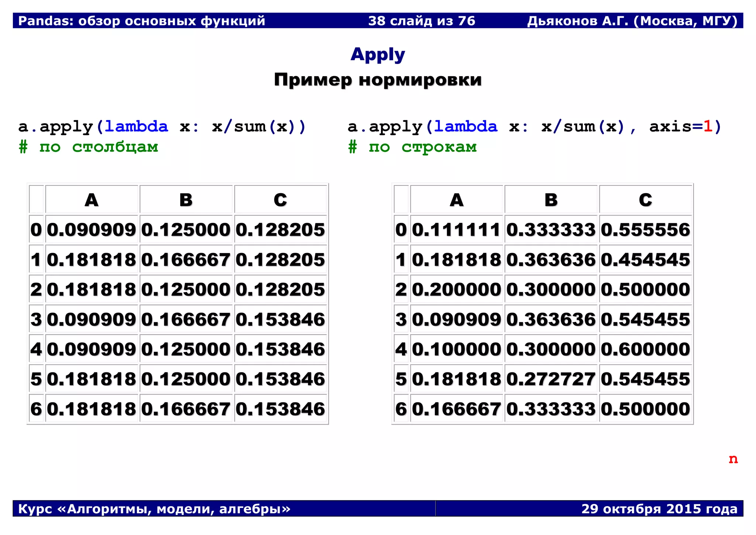Click column header B in left table

click(x=186, y=200)
